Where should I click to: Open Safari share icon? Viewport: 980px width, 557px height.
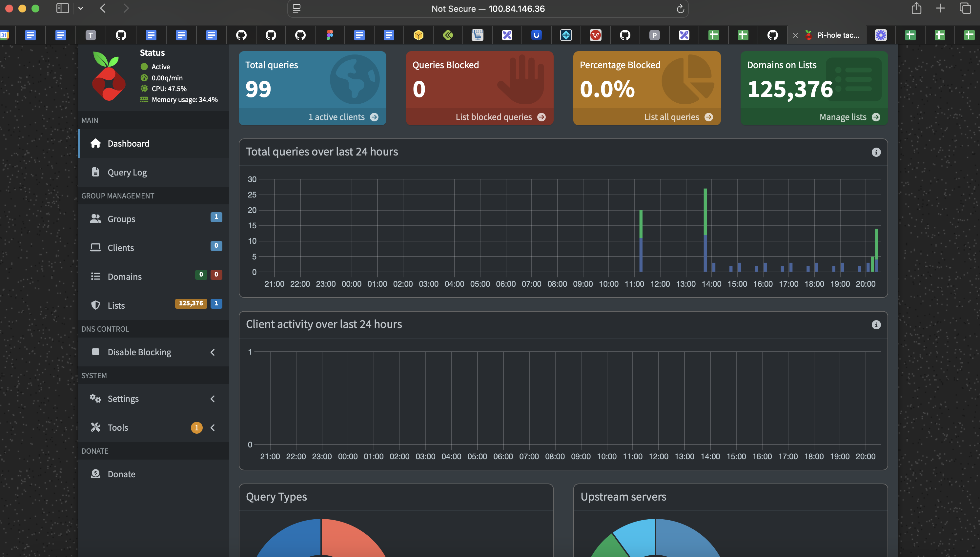pyautogui.click(x=916, y=9)
